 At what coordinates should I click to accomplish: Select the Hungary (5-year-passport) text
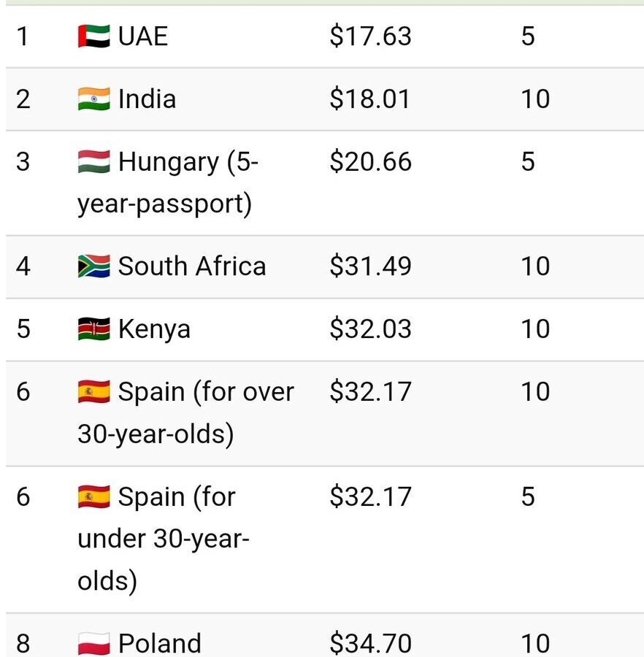coord(168,183)
